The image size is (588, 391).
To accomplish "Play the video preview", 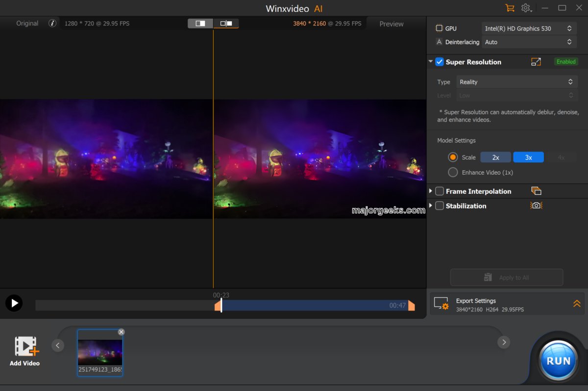I will click(14, 303).
